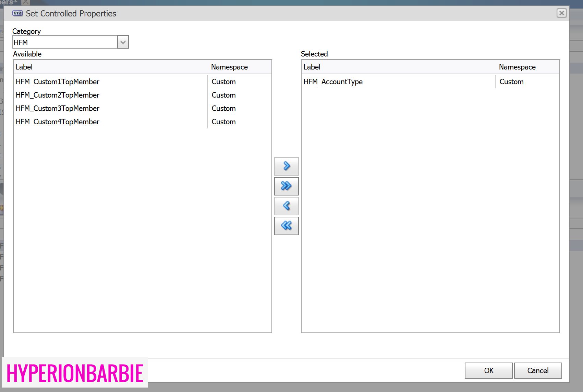Select HFM_AccountType in Selected list
The height and width of the screenshot is (392, 583).
333,82
